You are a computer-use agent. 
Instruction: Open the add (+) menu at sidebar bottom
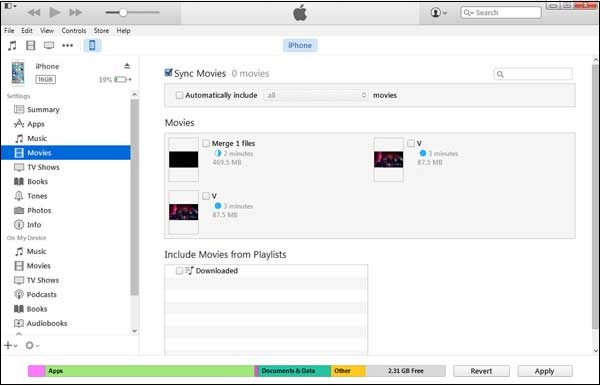10,345
